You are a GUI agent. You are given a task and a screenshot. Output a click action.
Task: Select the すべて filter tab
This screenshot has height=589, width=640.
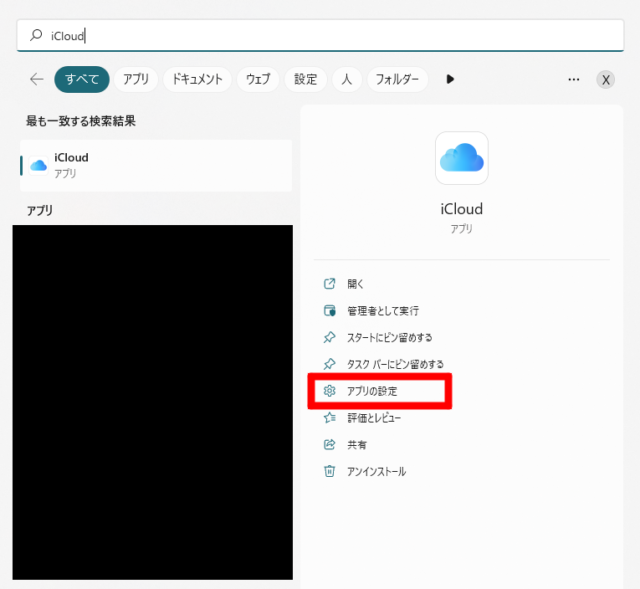click(82, 79)
